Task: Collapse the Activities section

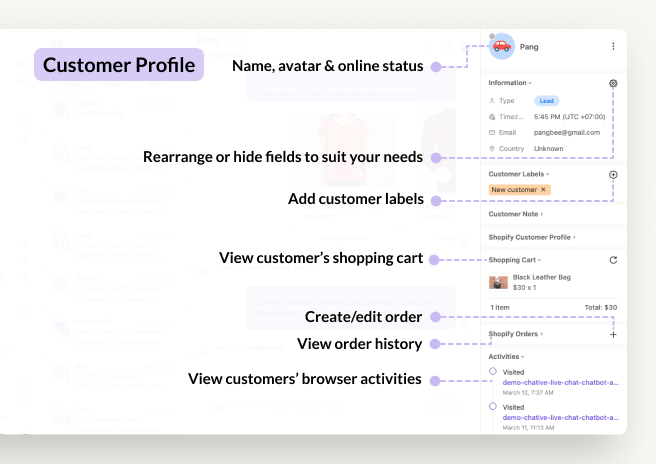Action: coord(506,356)
